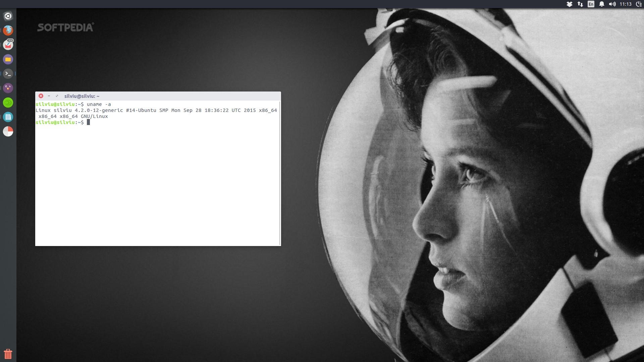Open the network connections indicator
The image size is (644, 362).
click(x=580, y=4)
